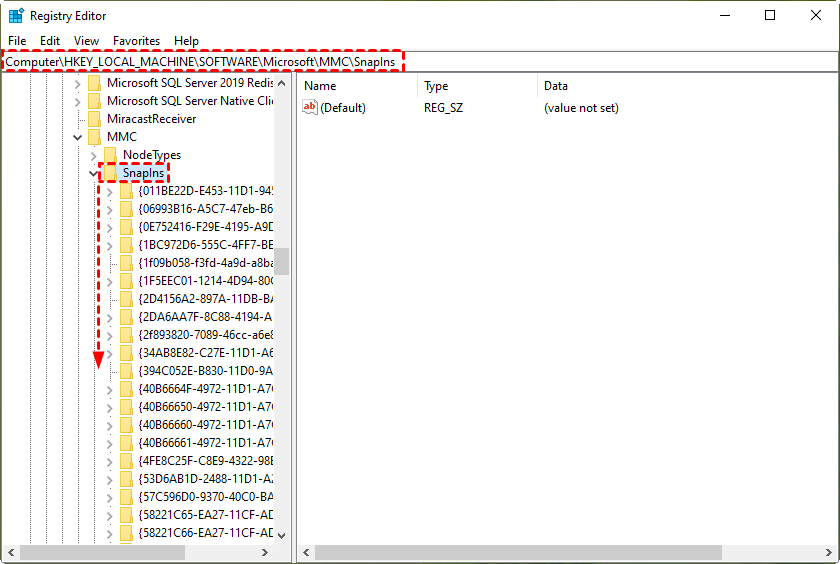This screenshot has width=840, height=564.
Task: Expand the {53D6AB1D-2488-11D1 key
Action: point(110,480)
